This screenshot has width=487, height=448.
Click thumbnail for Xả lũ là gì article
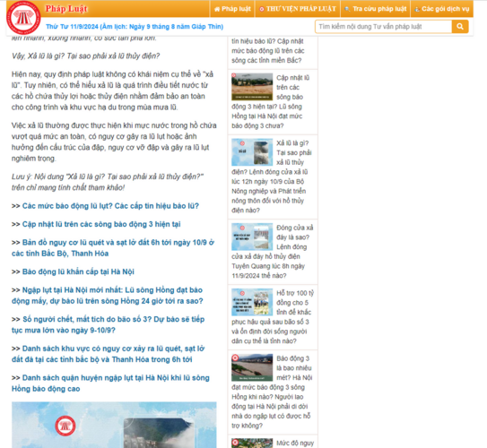click(x=252, y=152)
